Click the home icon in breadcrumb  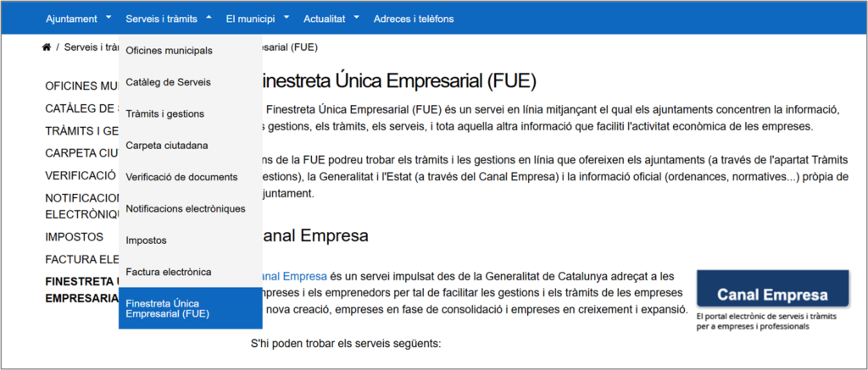(x=46, y=47)
